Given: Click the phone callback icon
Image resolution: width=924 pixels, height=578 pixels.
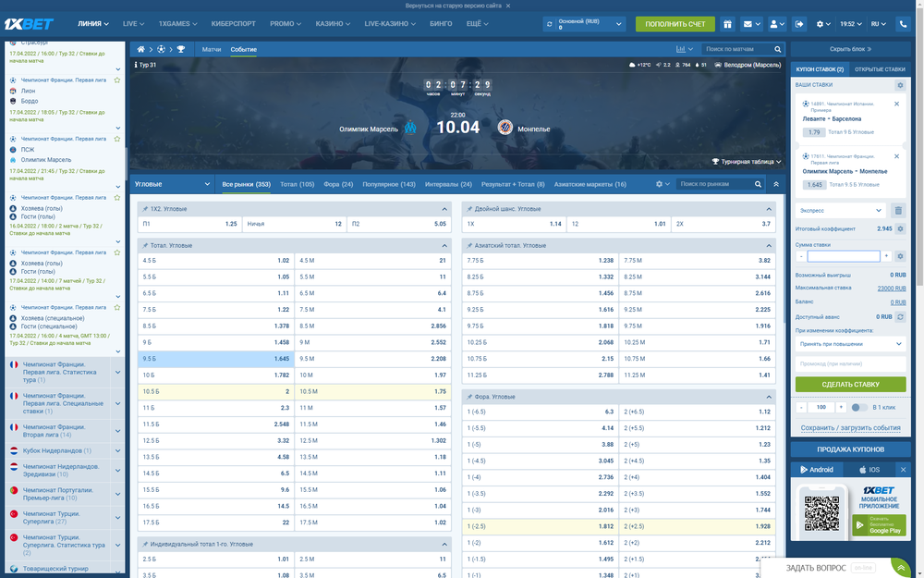Looking at the screenshot, I should click(903, 24).
